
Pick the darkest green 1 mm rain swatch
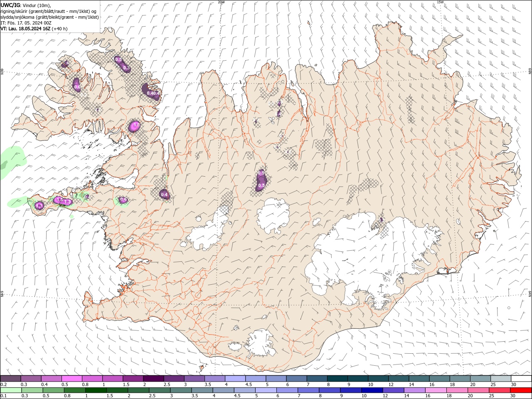click(96, 390)
